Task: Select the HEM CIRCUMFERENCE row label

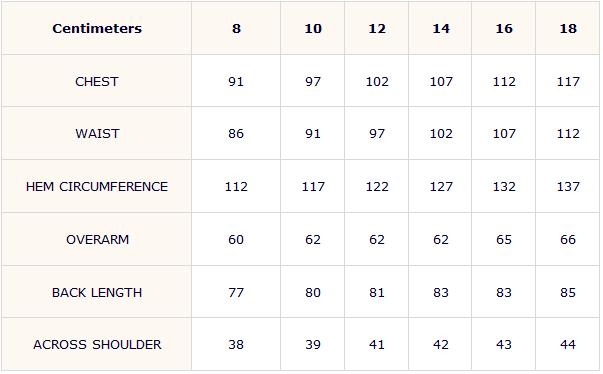Action: (97, 187)
